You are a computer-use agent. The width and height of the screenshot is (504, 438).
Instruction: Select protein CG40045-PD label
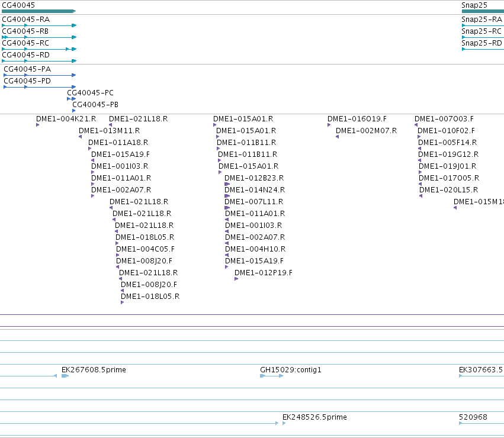[27, 81]
